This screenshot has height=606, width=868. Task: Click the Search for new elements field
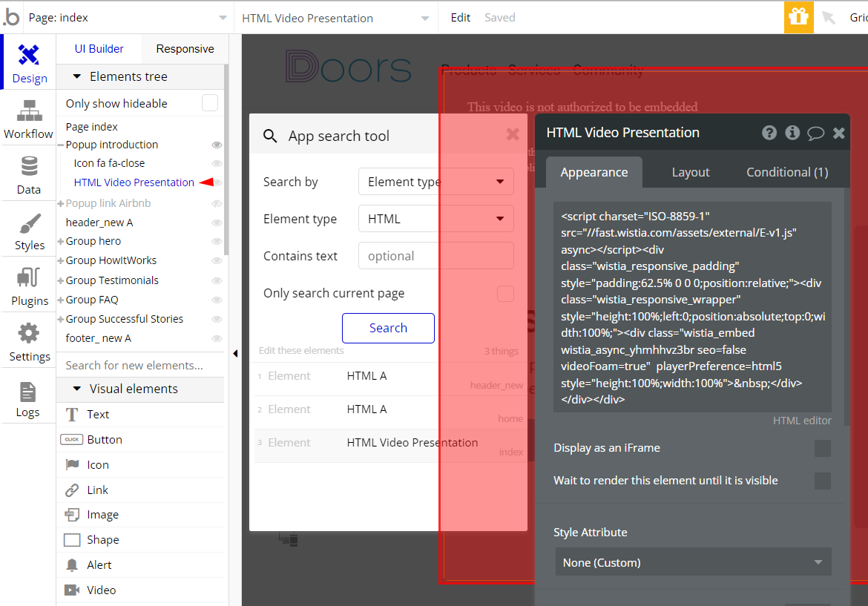[x=141, y=365]
